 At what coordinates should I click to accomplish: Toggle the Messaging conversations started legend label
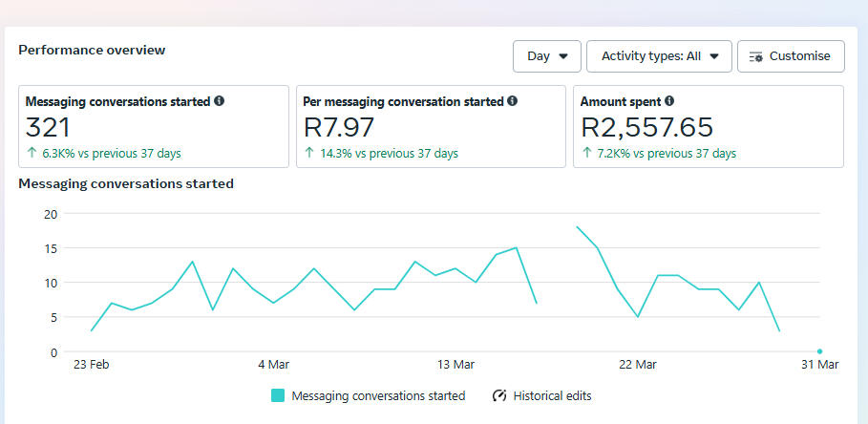[x=378, y=395]
